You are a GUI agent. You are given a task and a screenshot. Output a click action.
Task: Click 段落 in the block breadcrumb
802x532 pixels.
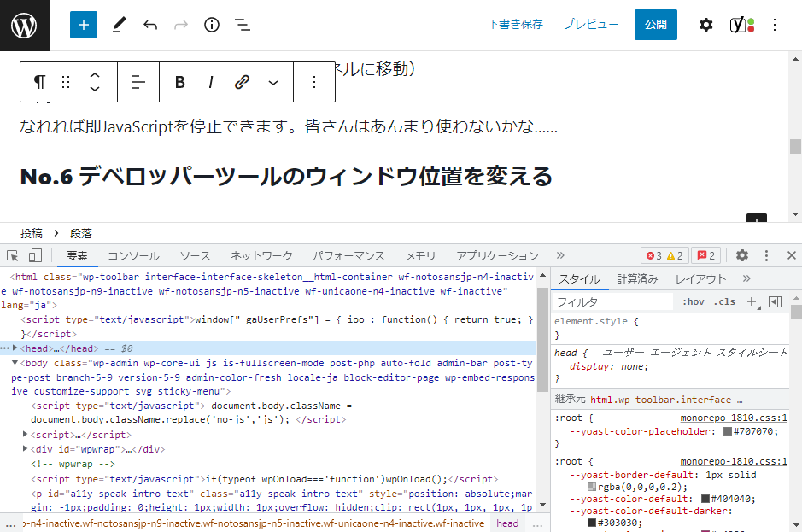(x=81, y=233)
